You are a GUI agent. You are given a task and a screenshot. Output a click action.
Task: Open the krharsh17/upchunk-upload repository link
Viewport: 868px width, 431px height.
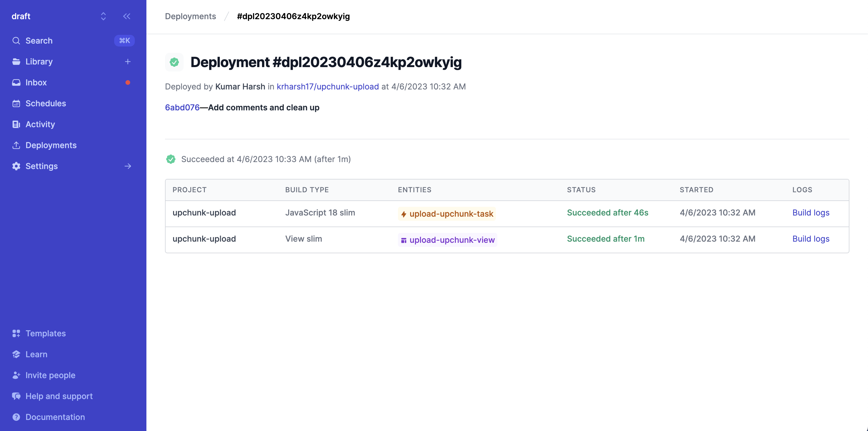tap(327, 87)
